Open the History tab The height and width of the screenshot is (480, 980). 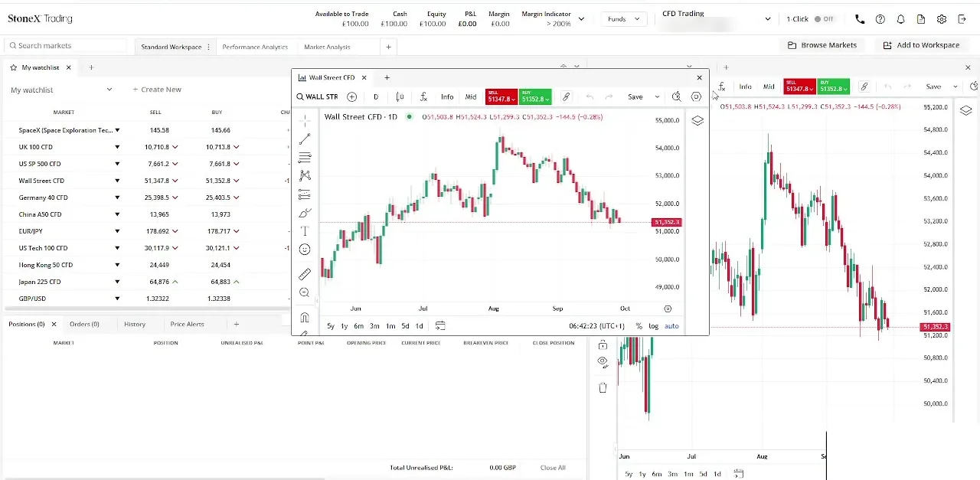coord(135,324)
